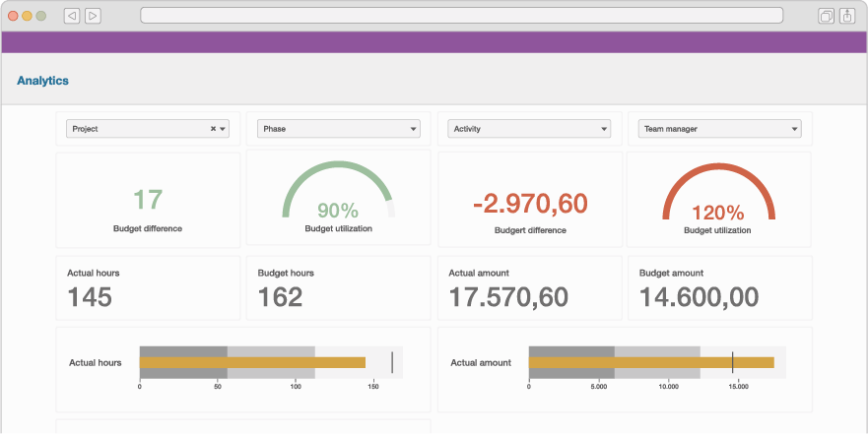Click the Actual hours 145 card
The image size is (868, 434).
pos(148,287)
